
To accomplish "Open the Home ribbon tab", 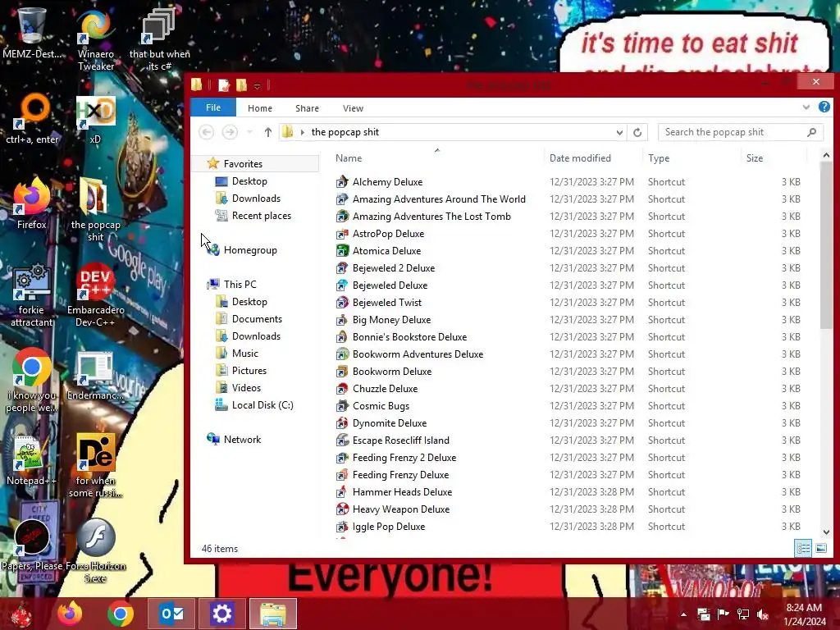I will 260,108.
